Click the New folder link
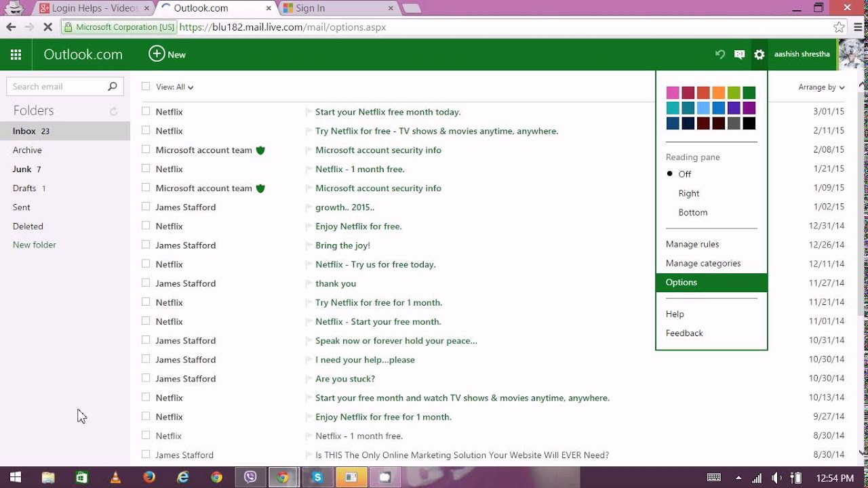The height and width of the screenshot is (488, 868). pos(35,245)
